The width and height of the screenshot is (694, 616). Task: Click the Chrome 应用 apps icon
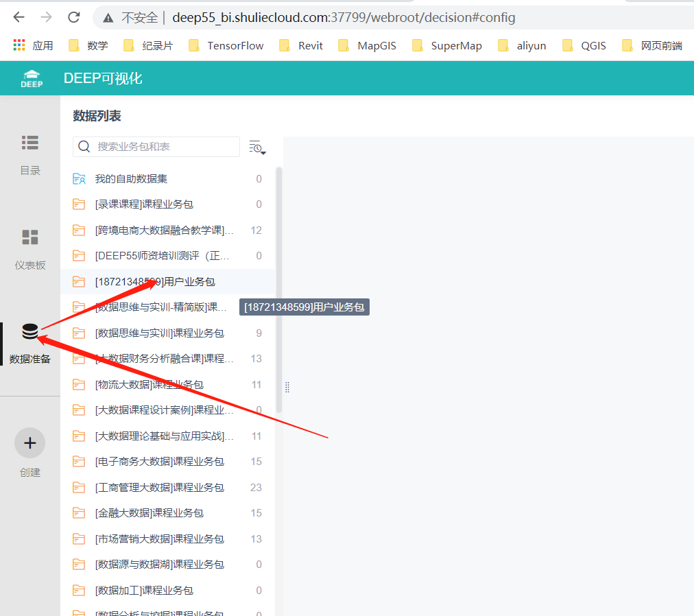(x=19, y=45)
